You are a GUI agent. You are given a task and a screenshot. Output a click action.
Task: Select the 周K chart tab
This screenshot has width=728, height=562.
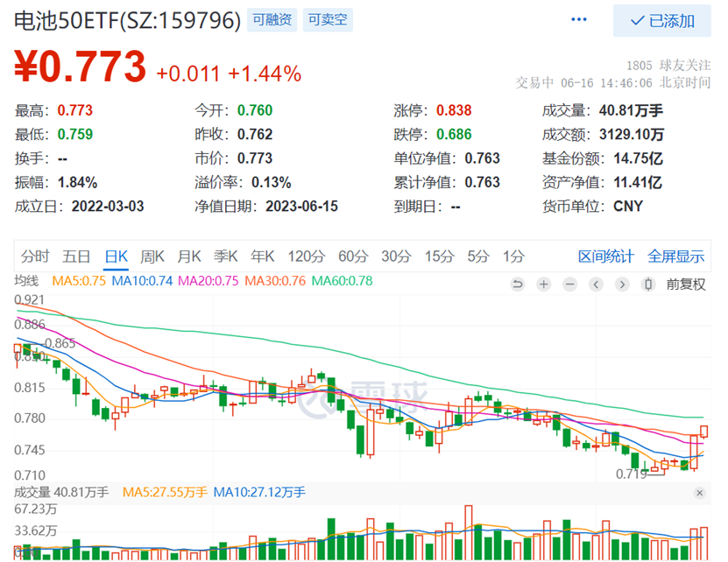(x=152, y=256)
